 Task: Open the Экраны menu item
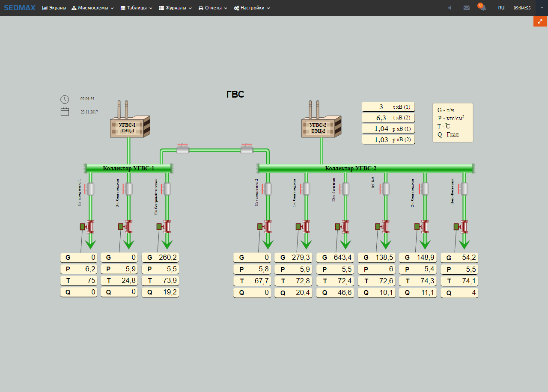point(54,8)
